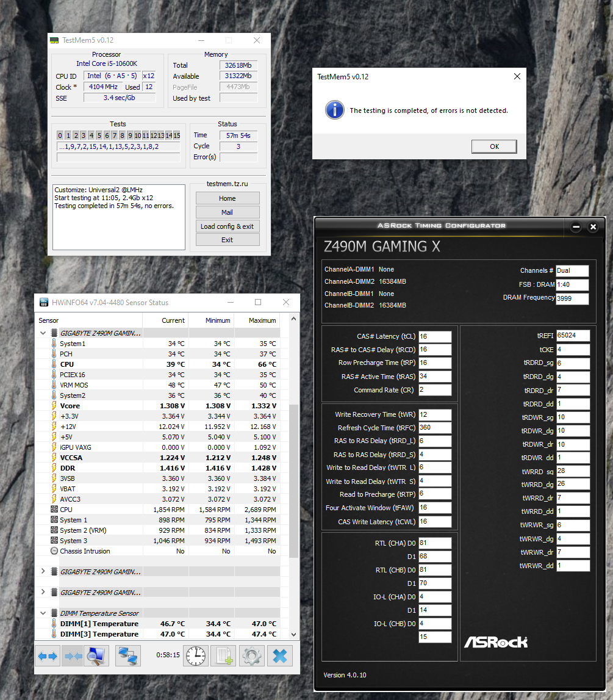Viewport: 613px width, 700px height.
Task: Expand the third GIGABYTE Z490M GAMIN... sensor group
Action: 43,593
